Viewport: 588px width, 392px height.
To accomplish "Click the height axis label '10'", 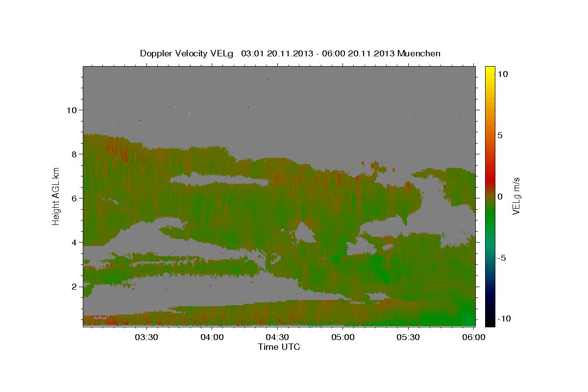I will [72, 110].
